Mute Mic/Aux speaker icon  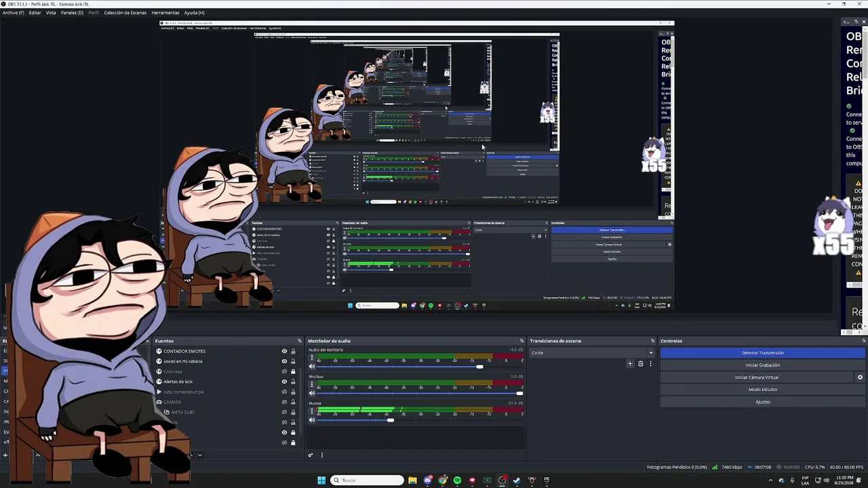[x=312, y=393]
